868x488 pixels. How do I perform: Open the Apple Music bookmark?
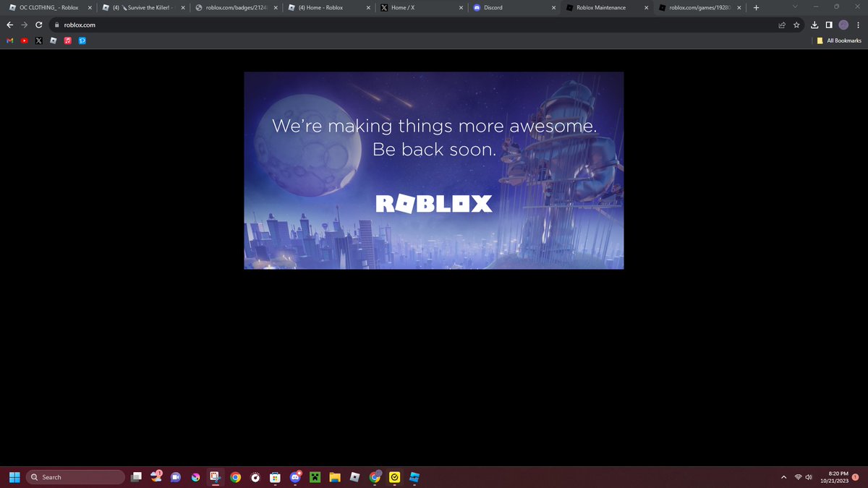(x=67, y=40)
